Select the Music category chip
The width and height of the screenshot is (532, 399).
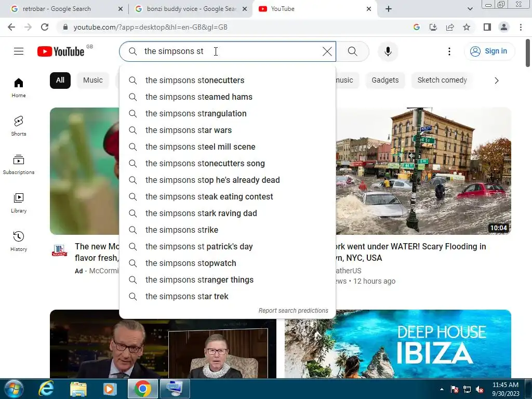point(92,81)
